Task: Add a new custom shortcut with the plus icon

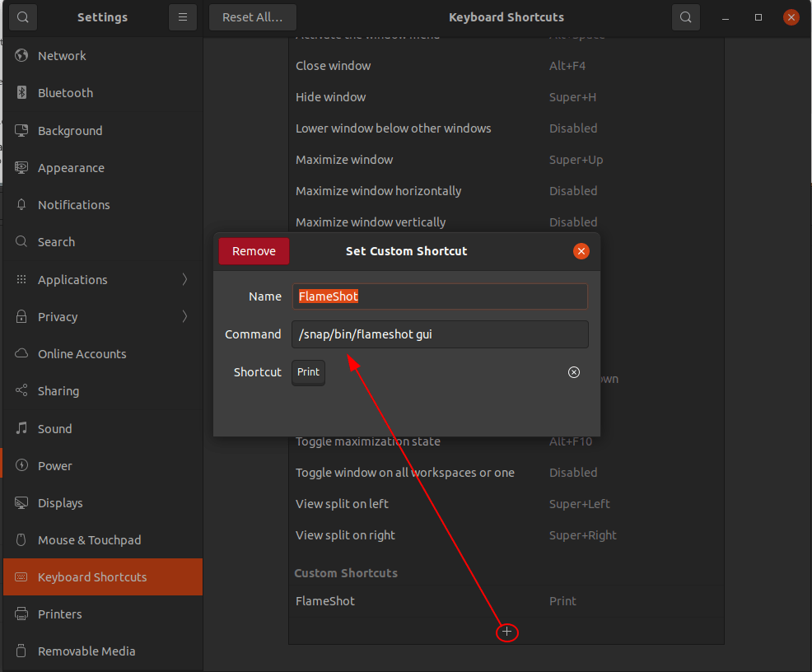Action: click(x=506, y=632)
